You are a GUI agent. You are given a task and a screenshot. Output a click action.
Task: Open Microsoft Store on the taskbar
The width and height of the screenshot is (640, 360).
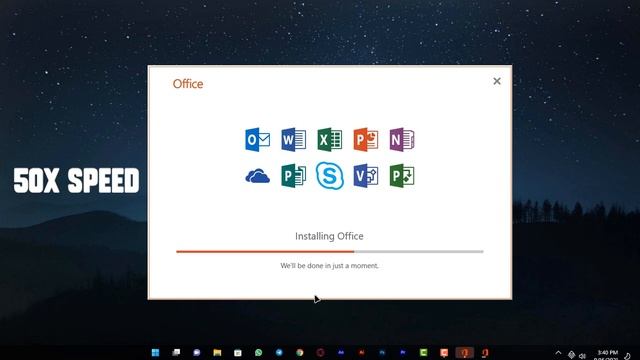click(x=238, y=353)
